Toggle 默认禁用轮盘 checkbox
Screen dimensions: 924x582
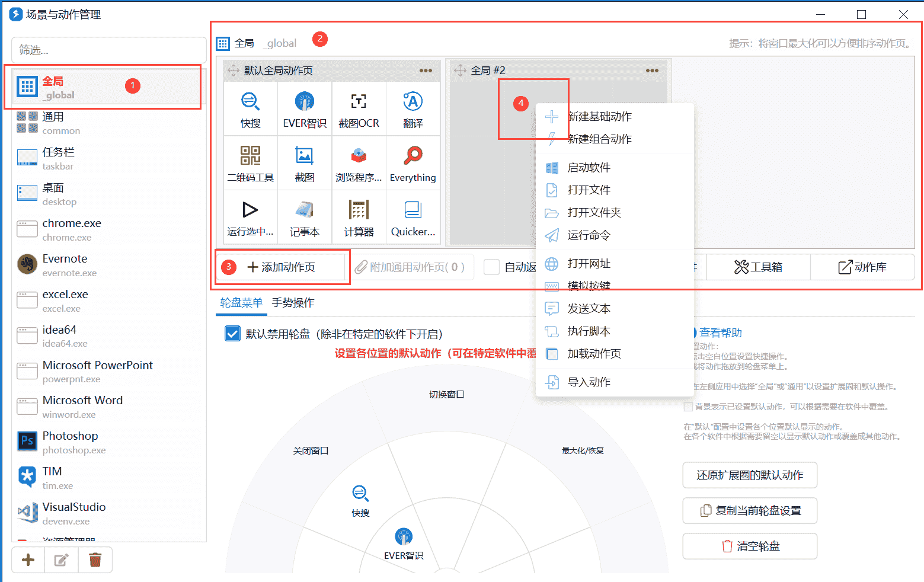coord(233,334)
